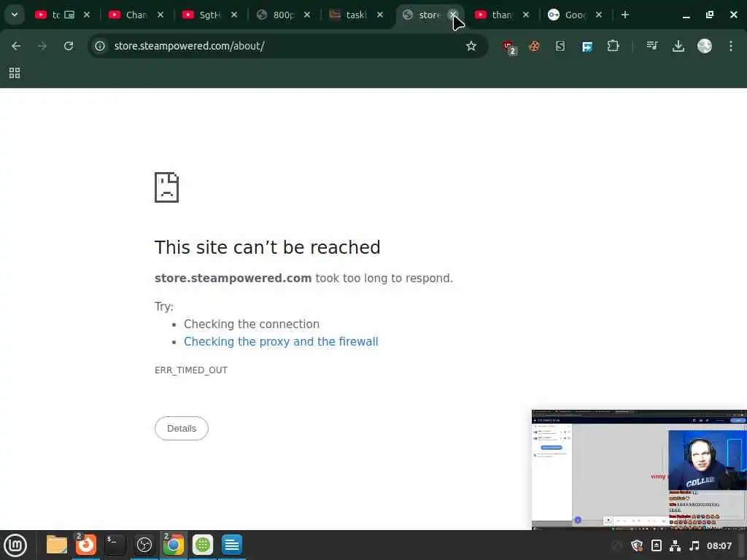Switch to the 'SgtH' YouTube tab
The height and width of the screenshot is (560, 747).
click(x=203, y=15)
